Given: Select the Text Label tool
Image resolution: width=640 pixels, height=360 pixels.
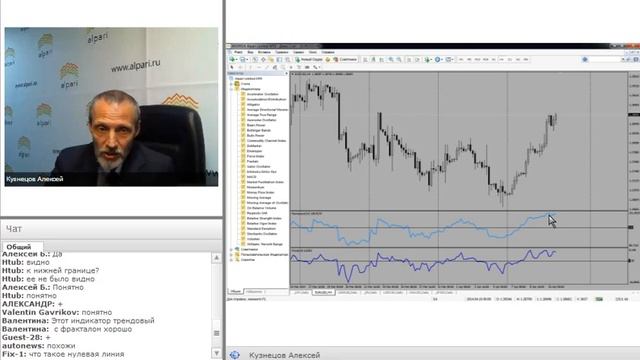Looking at the screenshot, I should 299,67.
